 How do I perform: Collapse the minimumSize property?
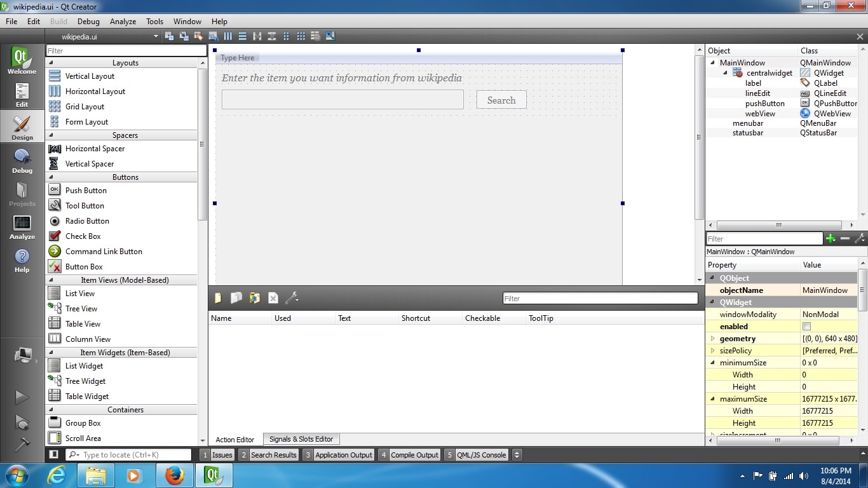pos(713,363)
